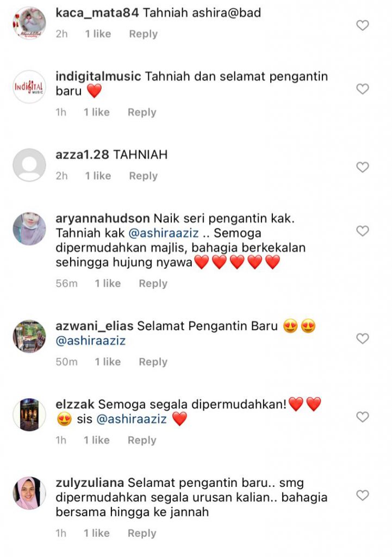Screen dimensions: 392x557
Task: Open the @ashiraaziz mention in aryannahudson's comment
Action: coord(163,233)
